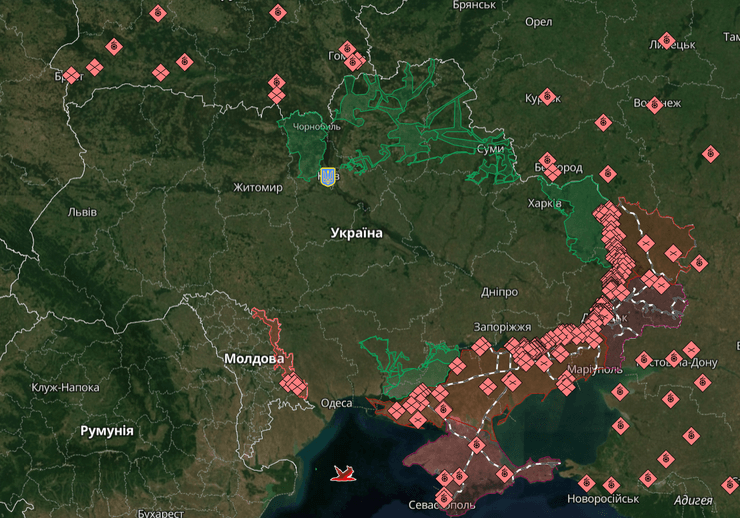Click the unit marker at Brest
Screen dimensions: 740x518
pos(71,75)
